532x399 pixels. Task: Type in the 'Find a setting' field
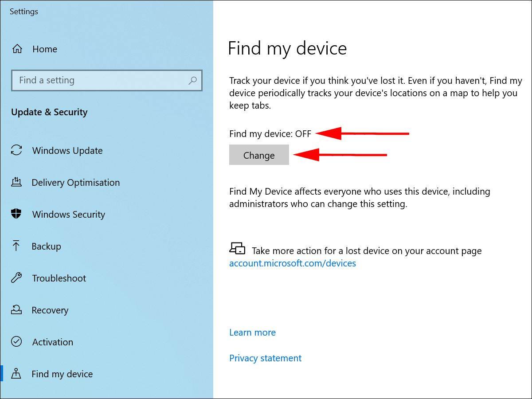pos(100,80)
